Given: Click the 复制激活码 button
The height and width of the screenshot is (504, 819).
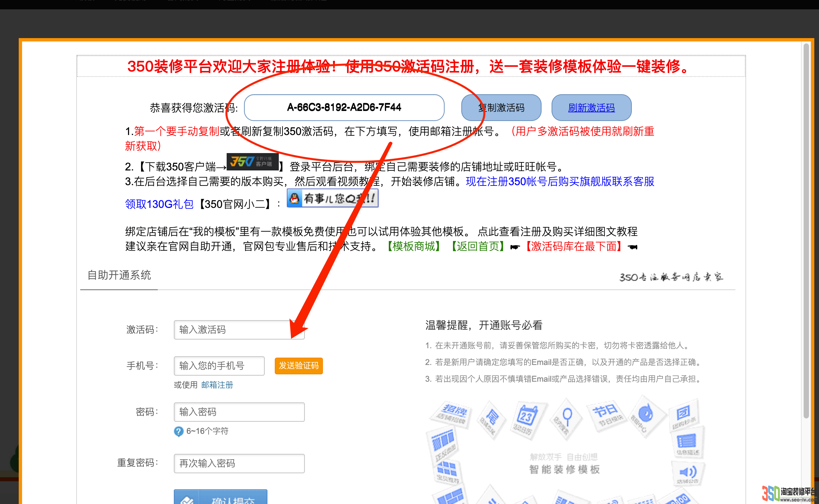Looking at the screenshot, I should point(501,108).
